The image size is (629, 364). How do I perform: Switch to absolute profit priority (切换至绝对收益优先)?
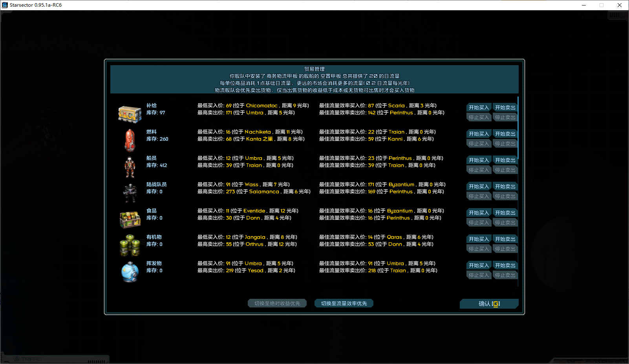[x=277, y=304]
